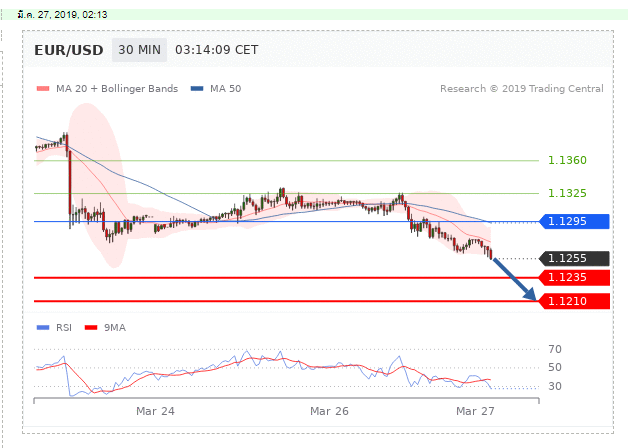Click the RSI legend label
The image size is (628, 448).
click(64, 327)
